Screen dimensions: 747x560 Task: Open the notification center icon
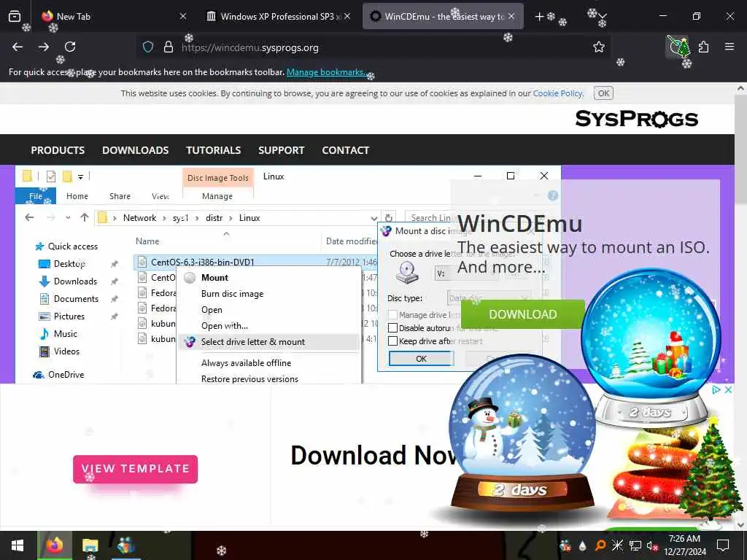pos(723,545)
